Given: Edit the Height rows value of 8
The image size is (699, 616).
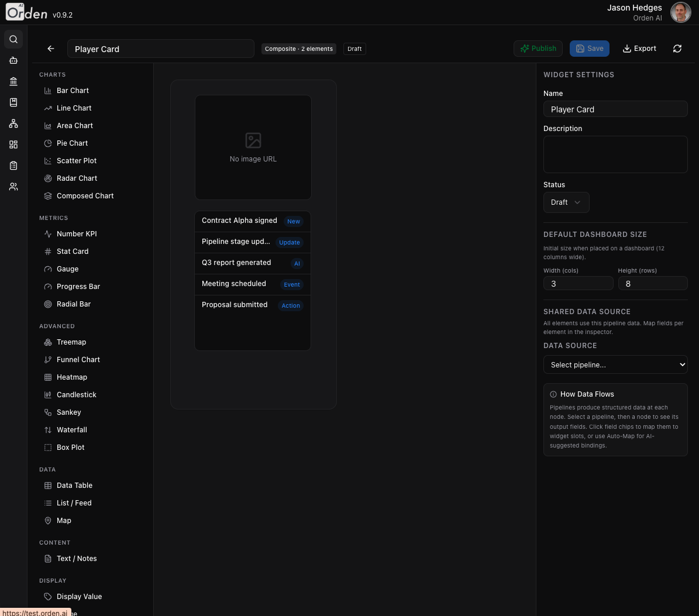Looking at the screenshot, I should (x=653, y=284).
